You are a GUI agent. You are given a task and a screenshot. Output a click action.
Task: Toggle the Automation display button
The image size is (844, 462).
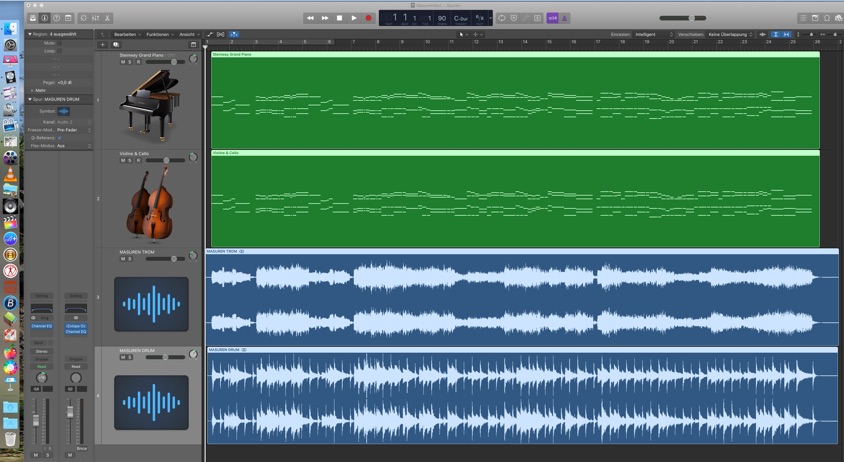point(210,34)
